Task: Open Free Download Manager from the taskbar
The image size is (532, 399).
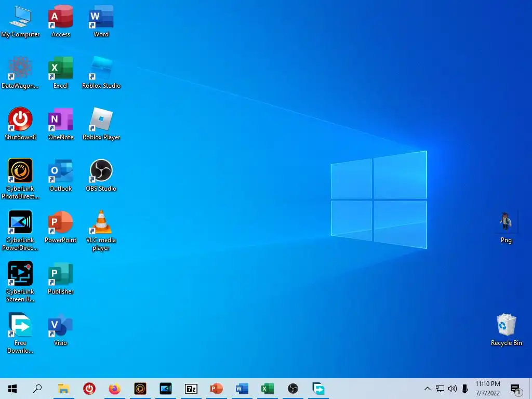Action: tap(318, 389)
